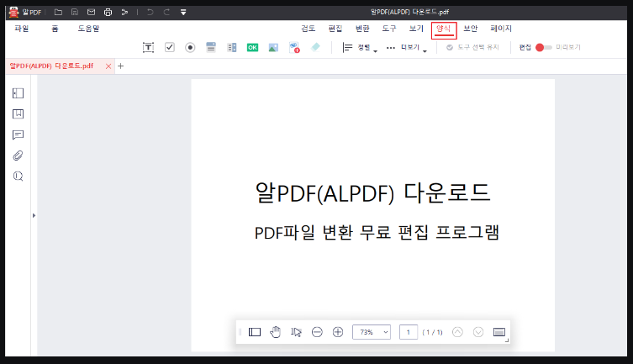Switch to the 도구 tab
The width and height of the screenshot is (633, 364).
point(389,29)
